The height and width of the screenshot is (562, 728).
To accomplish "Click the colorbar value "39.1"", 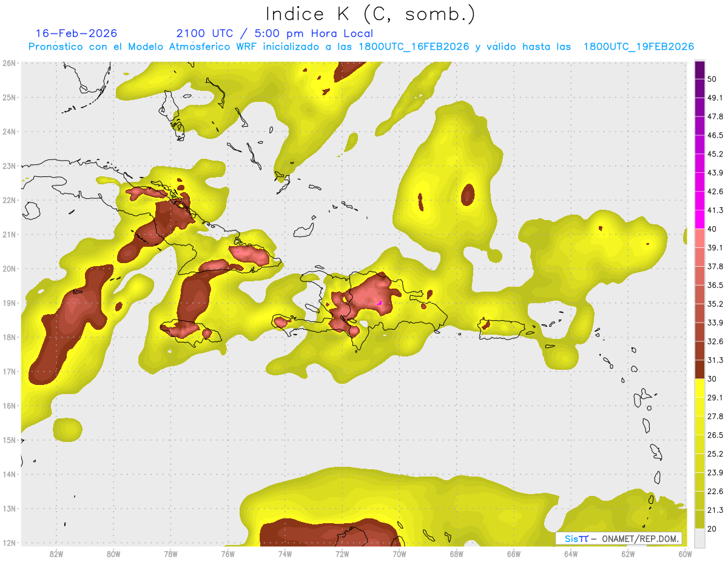I will [x=715, y=248].
